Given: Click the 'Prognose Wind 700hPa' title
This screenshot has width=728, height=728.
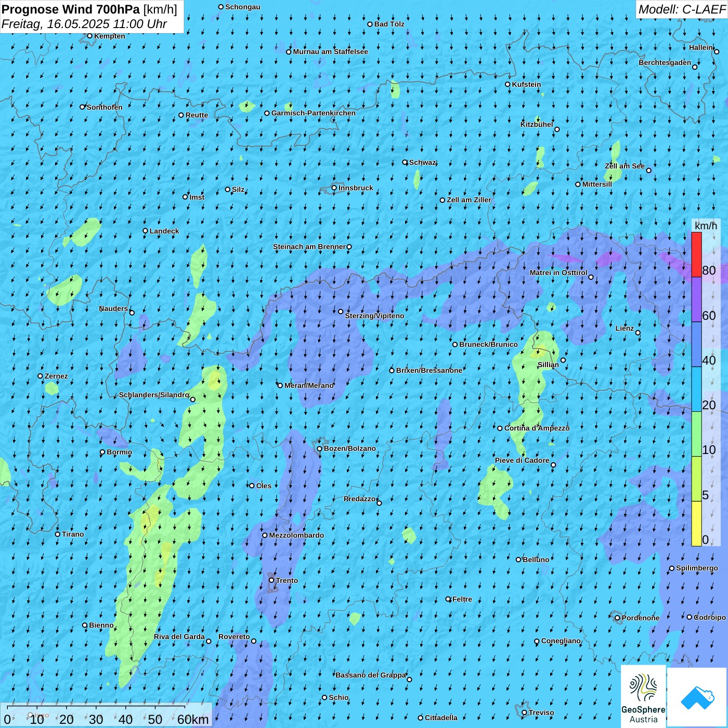Looking at the screenshot, I should pyautogui.click(x=71, y=9).
